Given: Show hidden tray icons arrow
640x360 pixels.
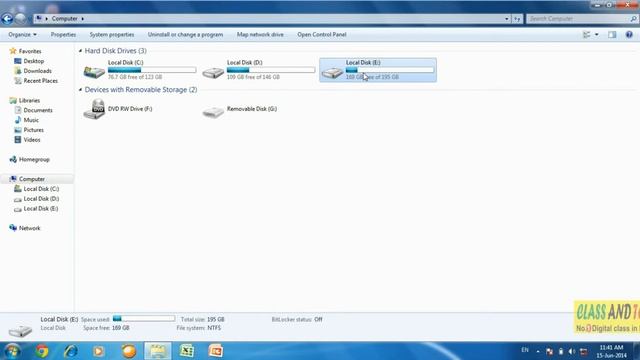Looking at the screenshot, I should coord(538,351).
